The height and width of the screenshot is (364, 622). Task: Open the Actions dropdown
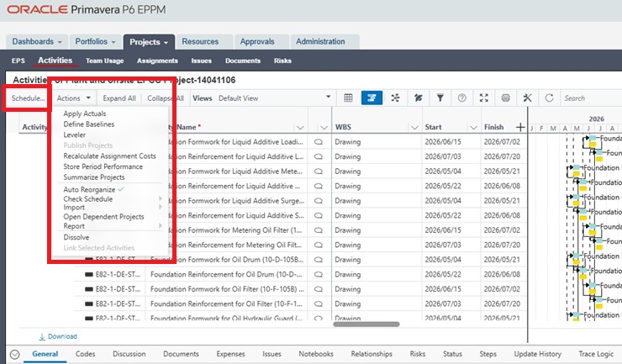point(74,98)
